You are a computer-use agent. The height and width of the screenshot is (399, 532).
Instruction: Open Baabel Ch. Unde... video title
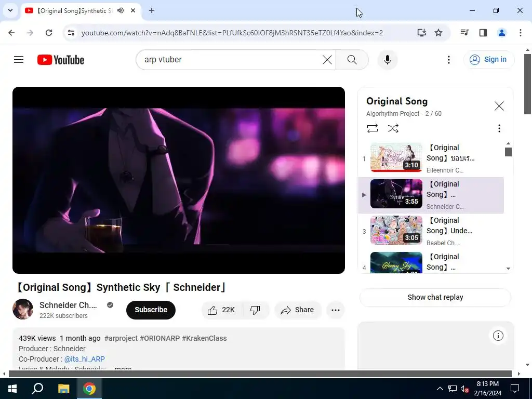click(449, 225)
